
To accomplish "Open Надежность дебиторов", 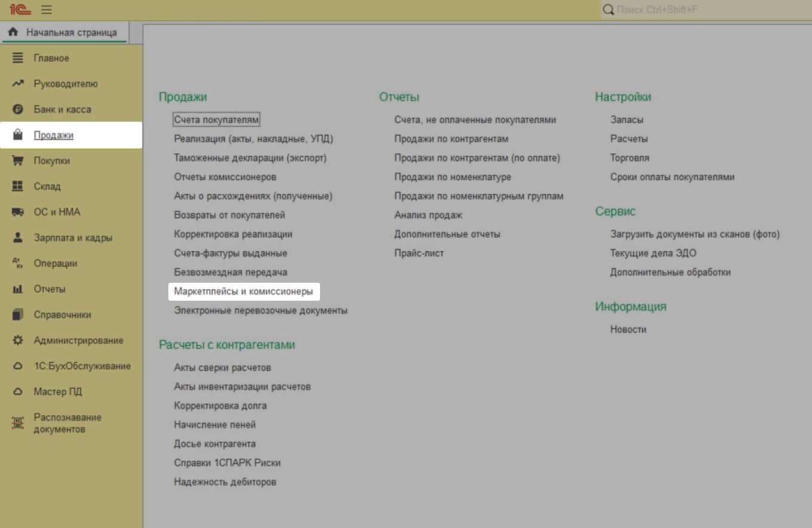I will (225, 482).
